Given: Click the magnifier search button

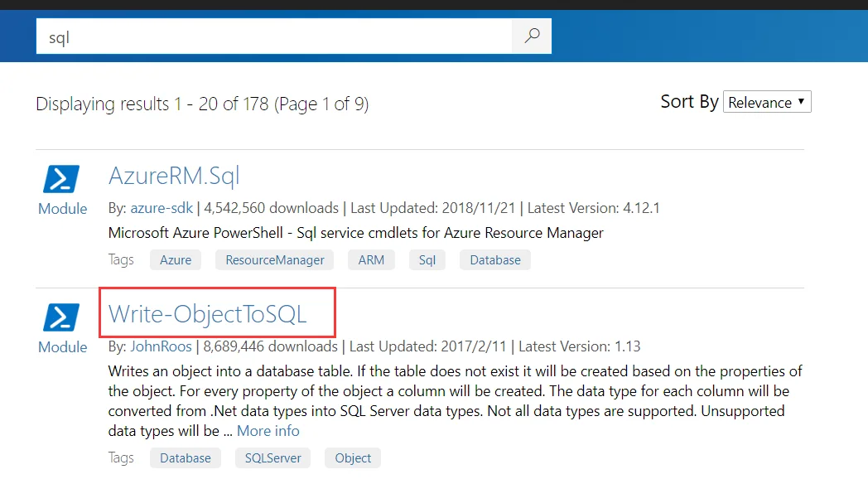Looking at the screenshot, I should [532, 36].
